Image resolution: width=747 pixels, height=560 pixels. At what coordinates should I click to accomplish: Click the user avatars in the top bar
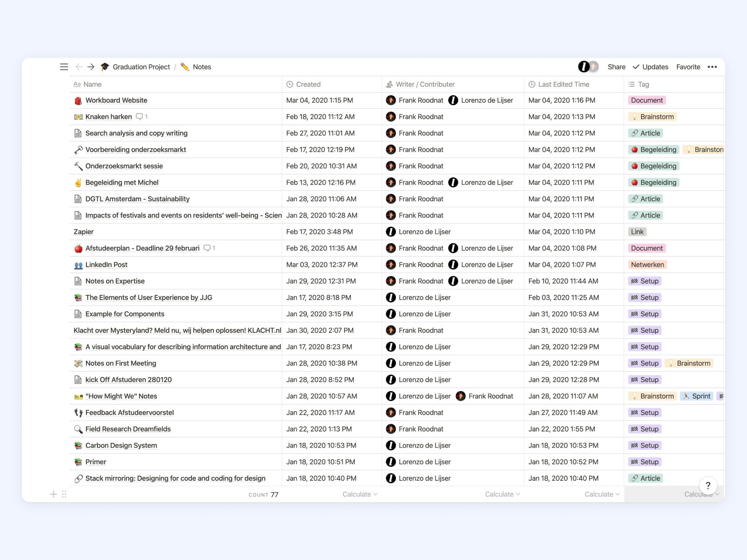[588, 67]
